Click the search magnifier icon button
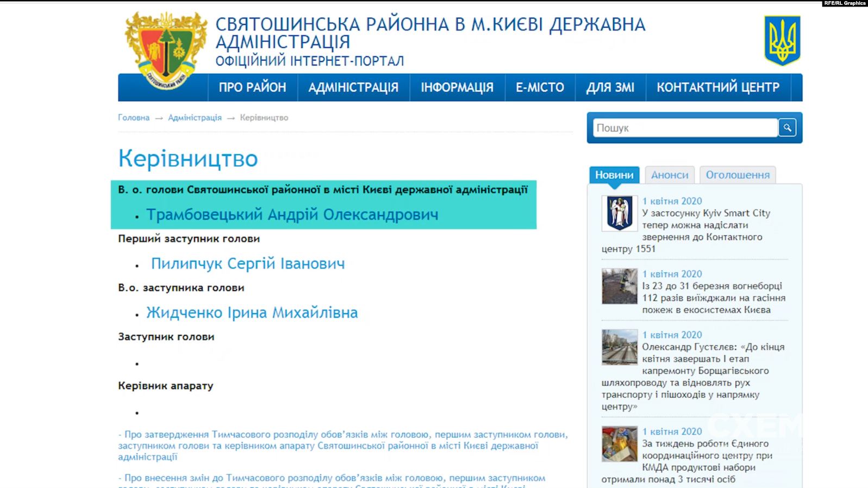Image resolution: width=868 pixels, height=488 pixels. click(x=787, y=128)
